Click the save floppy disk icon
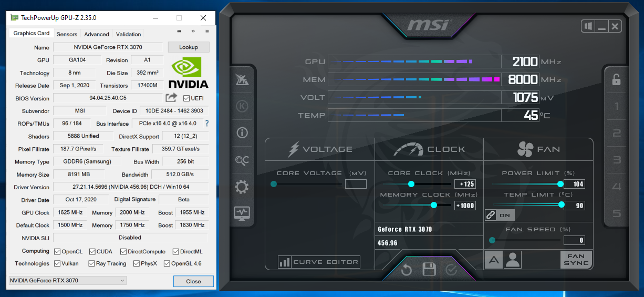Image resolution: width=644 pixels, height=297 pixels. (429, 270)
